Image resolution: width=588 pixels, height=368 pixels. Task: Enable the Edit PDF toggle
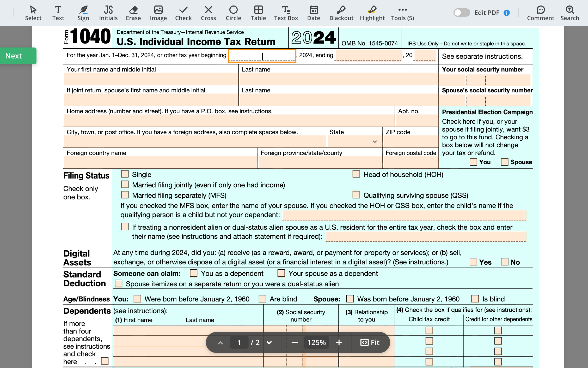coord(461,13)
